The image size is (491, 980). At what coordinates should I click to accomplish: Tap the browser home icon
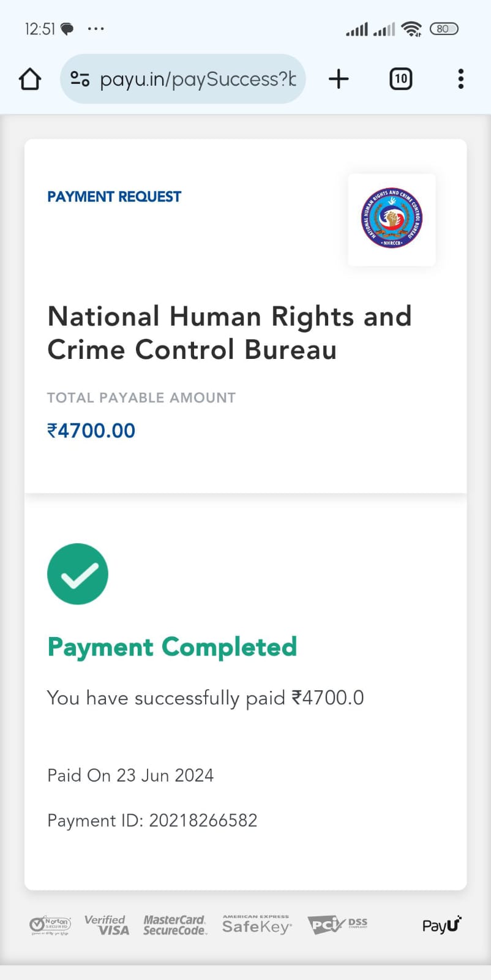pos(30,79)
